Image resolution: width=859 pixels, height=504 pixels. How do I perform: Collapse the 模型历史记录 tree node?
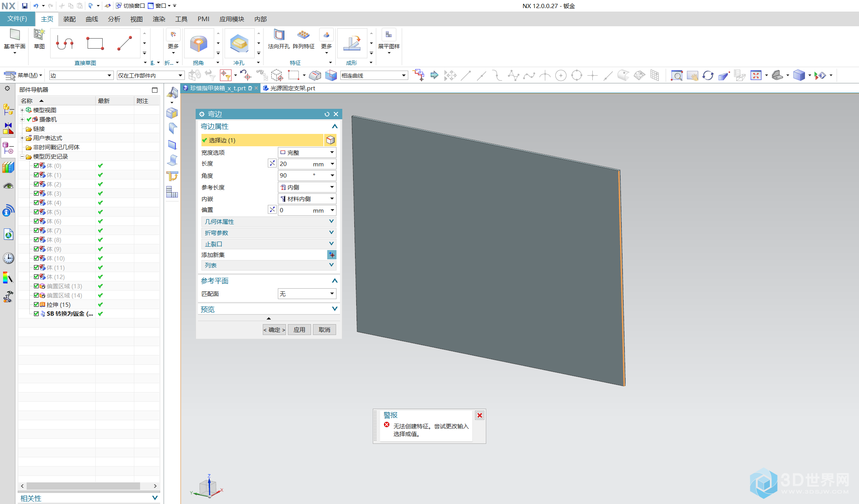22,157
